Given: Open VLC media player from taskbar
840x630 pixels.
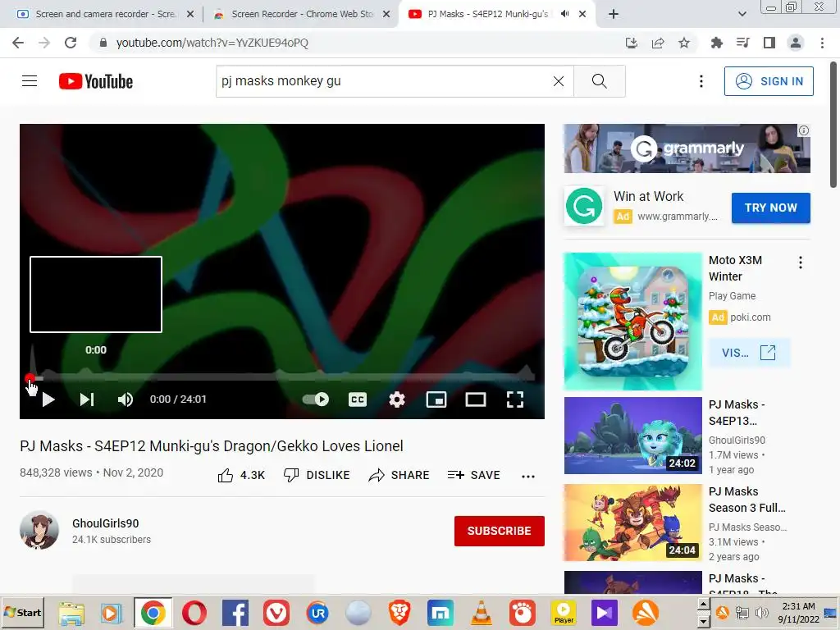Looking at the screenshot, I should click(x=481, y=613).
